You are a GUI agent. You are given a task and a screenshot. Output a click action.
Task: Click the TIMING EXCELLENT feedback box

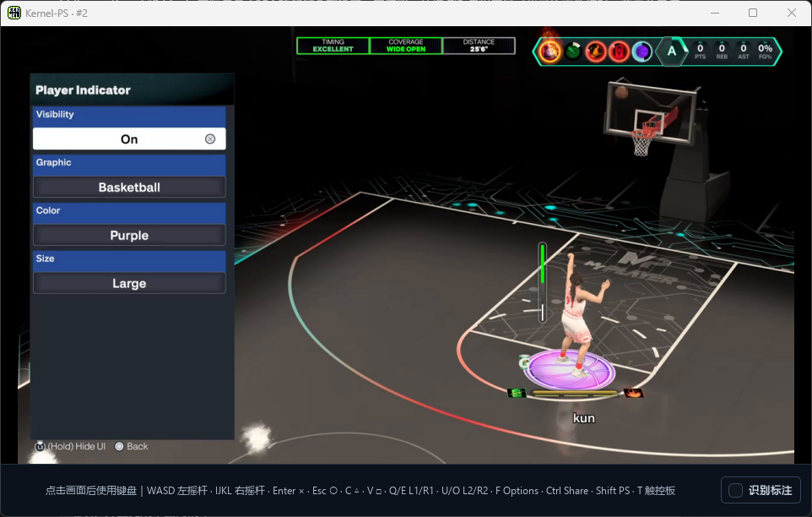pyautogui.click(x=333, y=46)
